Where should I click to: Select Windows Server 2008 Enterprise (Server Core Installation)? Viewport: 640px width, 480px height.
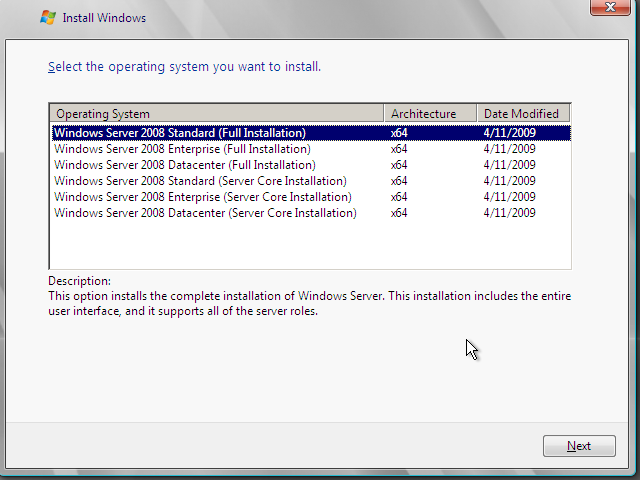click(311, 197)
